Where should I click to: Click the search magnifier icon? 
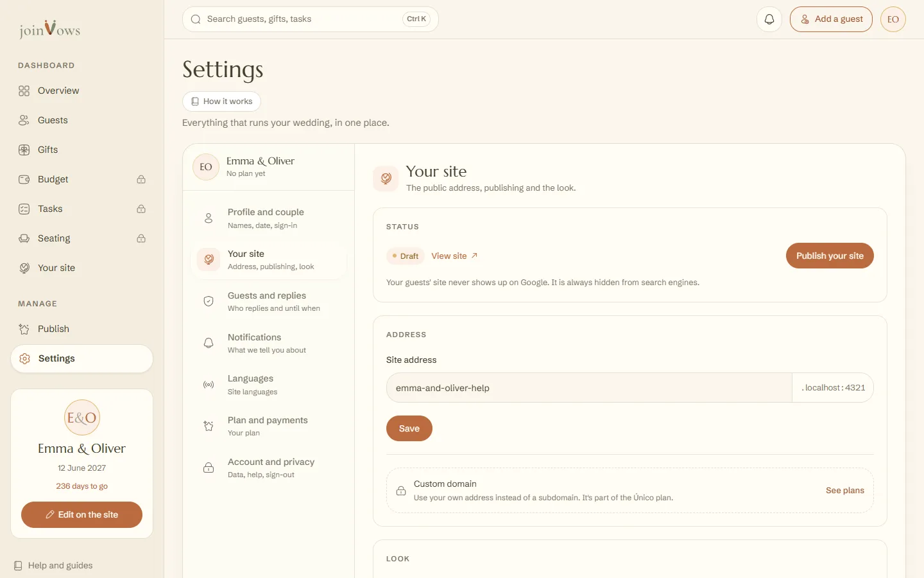196,19
